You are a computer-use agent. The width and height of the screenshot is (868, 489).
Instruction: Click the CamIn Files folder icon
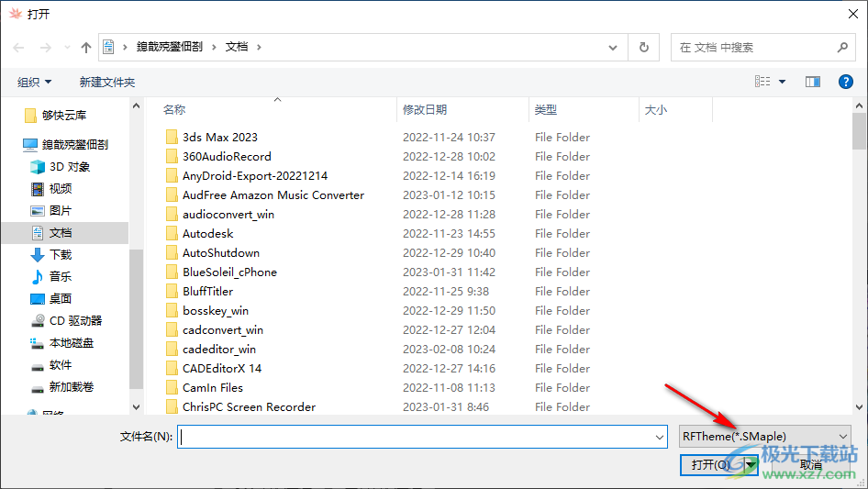[172, 388]
